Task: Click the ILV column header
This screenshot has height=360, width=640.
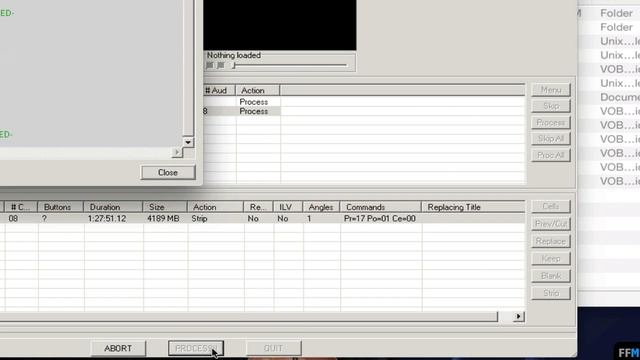Action: pyautogui.click(x=288, y=207)
